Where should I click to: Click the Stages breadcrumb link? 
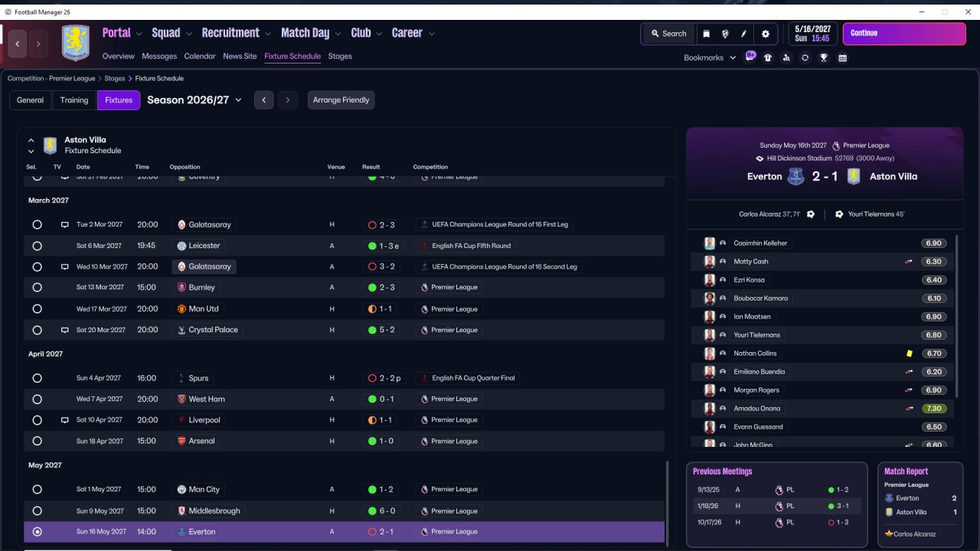click(115, 78)
